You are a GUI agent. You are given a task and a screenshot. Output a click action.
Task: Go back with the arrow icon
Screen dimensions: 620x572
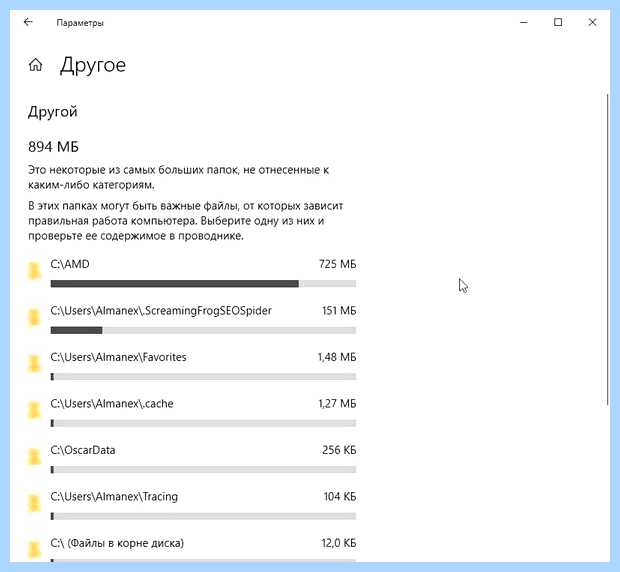point(28,22)
